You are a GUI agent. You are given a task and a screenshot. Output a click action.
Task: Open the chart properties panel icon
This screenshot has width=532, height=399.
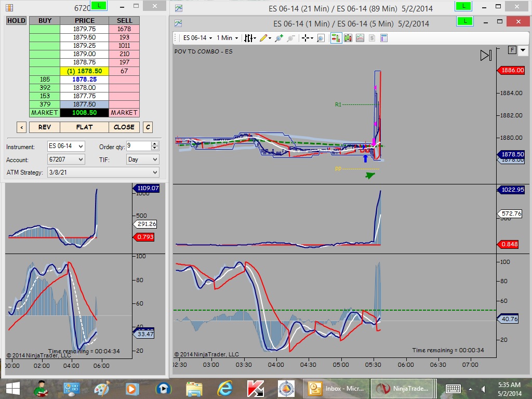click(384, 38)
